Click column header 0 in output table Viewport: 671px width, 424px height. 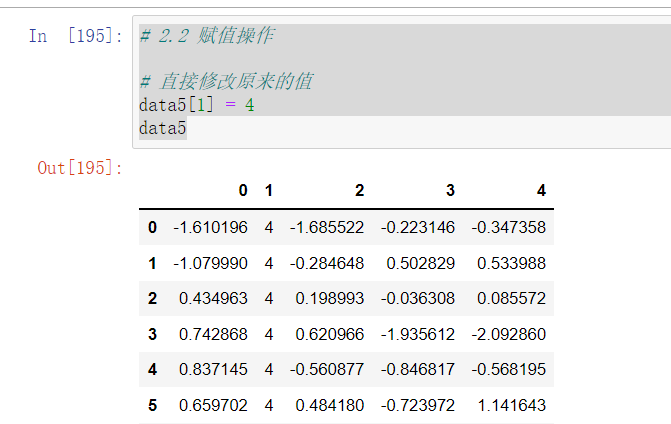(243, 190)
